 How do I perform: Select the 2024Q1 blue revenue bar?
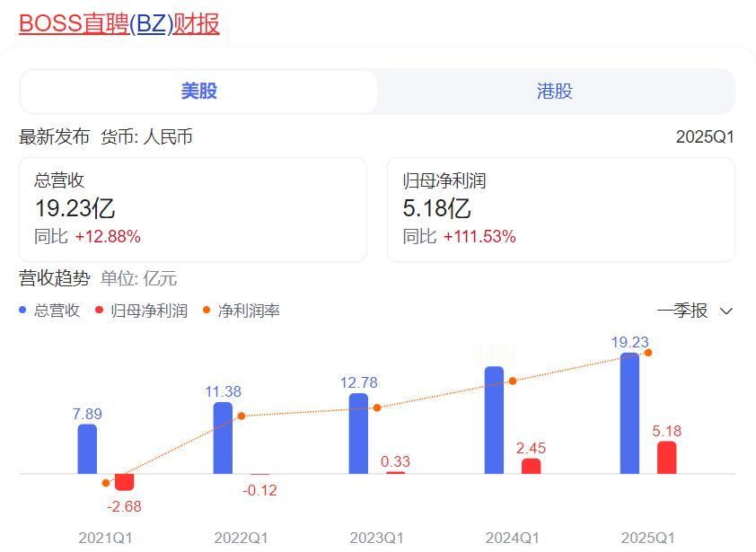[x=494, y=420]
